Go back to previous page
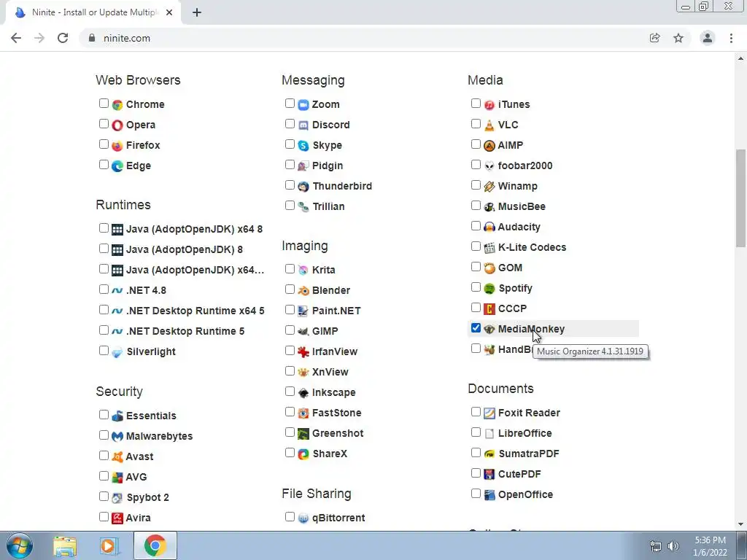The width and height of the screenshot is (747, 560). pyautogui.click(x=16, y=38)
